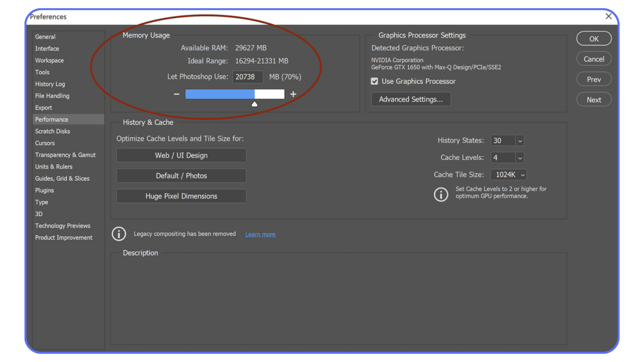644x362 pixels.
Task: Open the History States dropdown
Action: pyautogui.click(x=520, y=140)
